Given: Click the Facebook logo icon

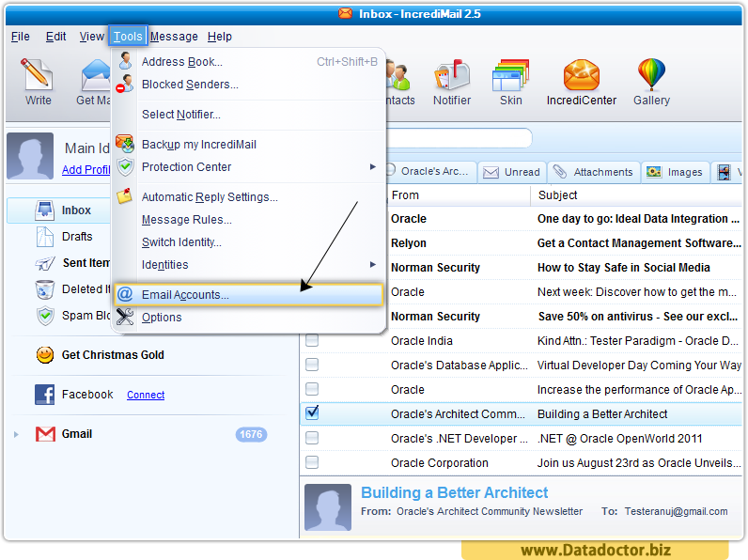Looking at the screenshot, I should [44, 395].
